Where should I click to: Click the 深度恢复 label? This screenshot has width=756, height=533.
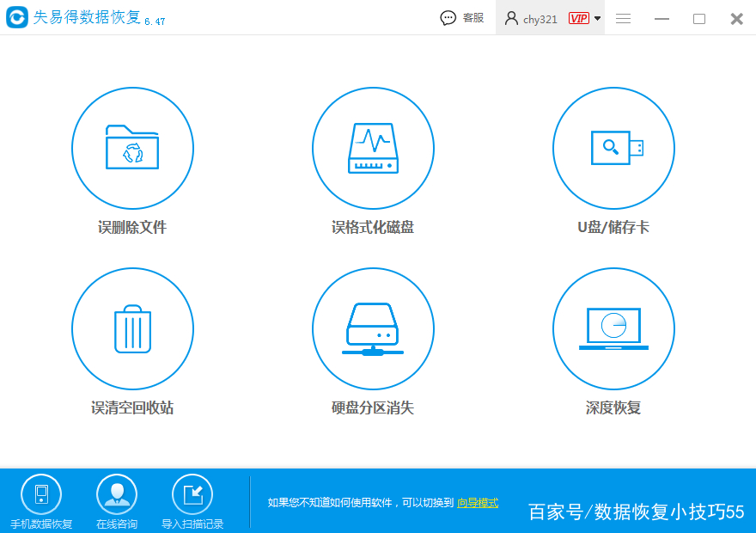pos(613,407)
